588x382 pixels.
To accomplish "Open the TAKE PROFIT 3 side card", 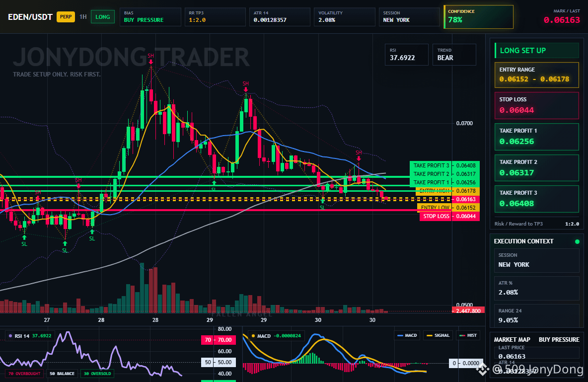I will (537, 199).
